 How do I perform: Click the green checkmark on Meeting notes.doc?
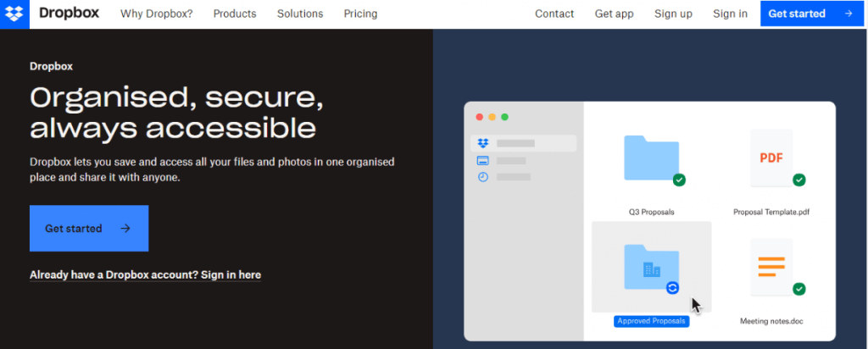click(798, 289)
